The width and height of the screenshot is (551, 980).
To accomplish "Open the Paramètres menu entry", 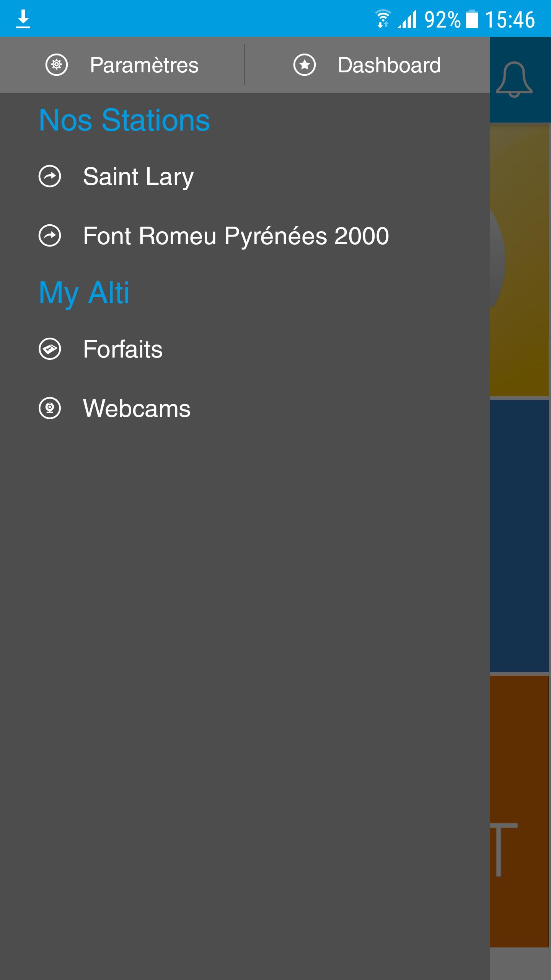I will pyautogui.click(x=122, y=65).
